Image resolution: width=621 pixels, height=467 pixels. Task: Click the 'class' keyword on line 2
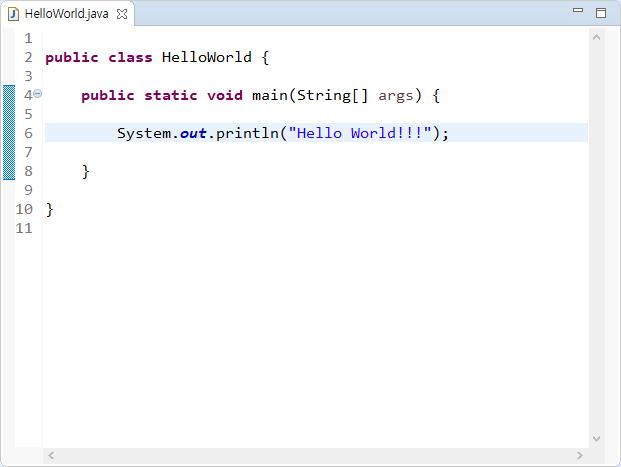(130, 57)
